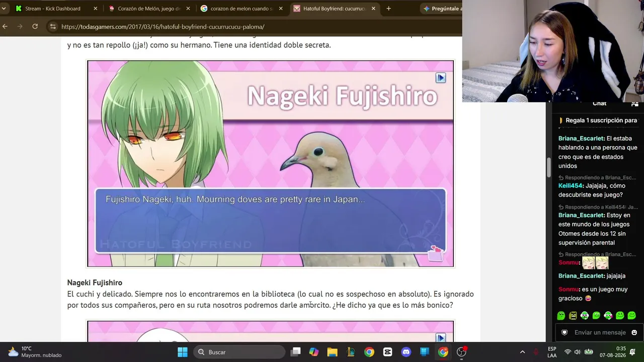Viewport: 644px width, 362px height.
Task: Show hidden system tray icons
Action: click(x=522, y=352)
